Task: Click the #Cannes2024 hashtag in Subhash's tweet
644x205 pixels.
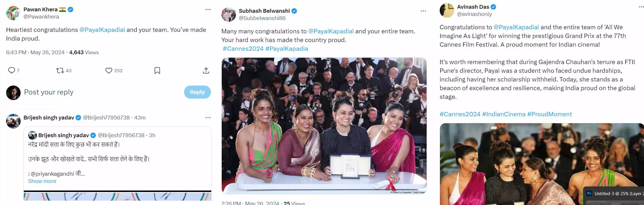Action: click(243, 49)
